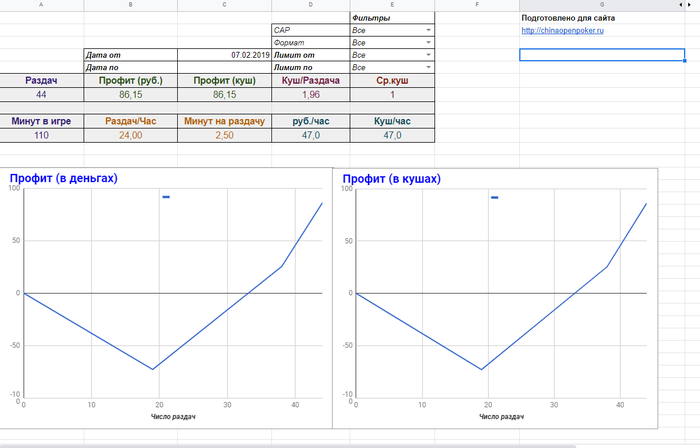The image size is (700, 448).
Task: Open the Лимит от filter dropdown
Action: click(428, 55)
